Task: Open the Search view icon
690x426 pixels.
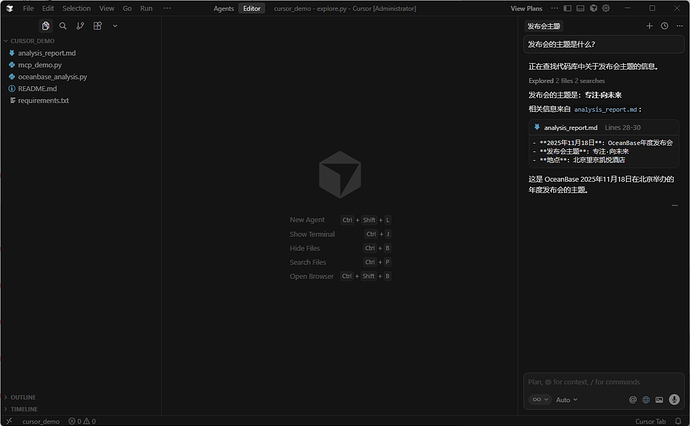Action: click(x=63, y=26)
